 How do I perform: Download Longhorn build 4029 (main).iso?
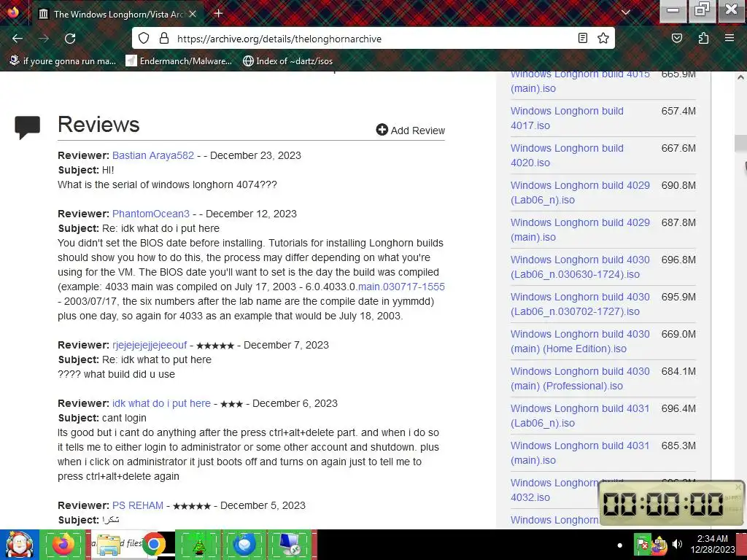click(580, 230)
